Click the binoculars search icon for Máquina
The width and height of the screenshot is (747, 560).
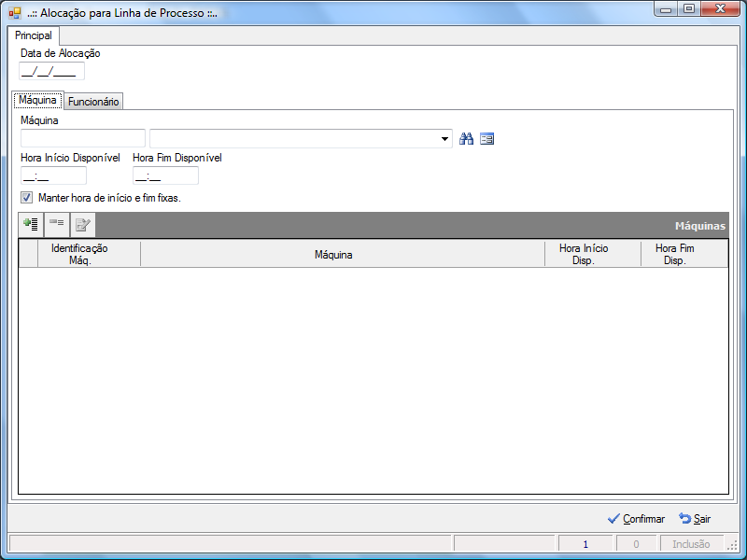point(466,138)
